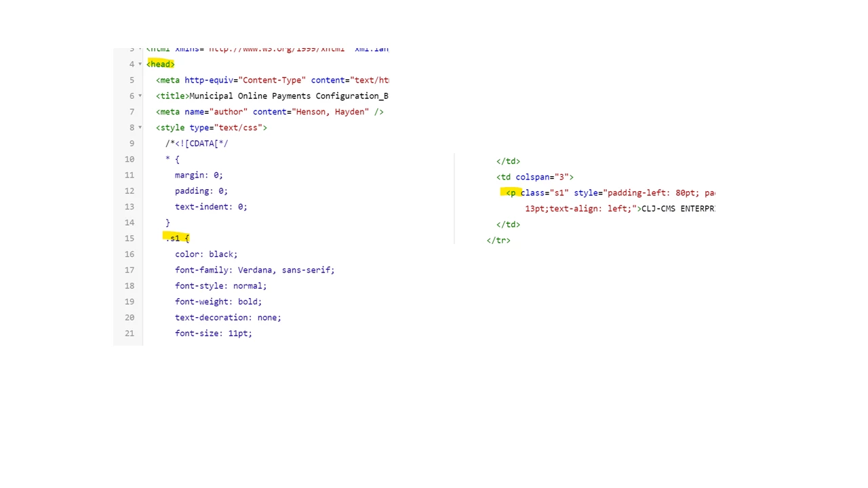Click line number 19 in the gutter

tap(130, 302)
